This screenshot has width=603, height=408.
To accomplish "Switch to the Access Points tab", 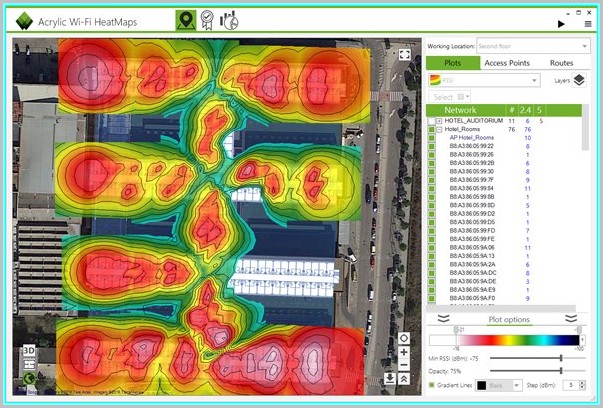I will (507, 62).
